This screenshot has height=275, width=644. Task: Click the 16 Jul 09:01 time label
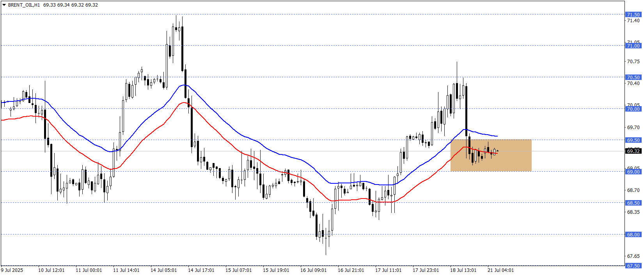point(314,270)
